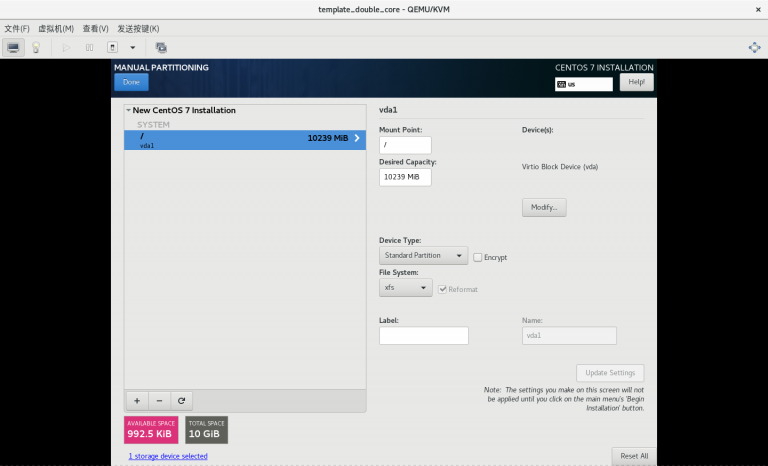Click the Mount Point input field
The height and width of the screenshot is (466, 768).
click(x=405, y=145)
